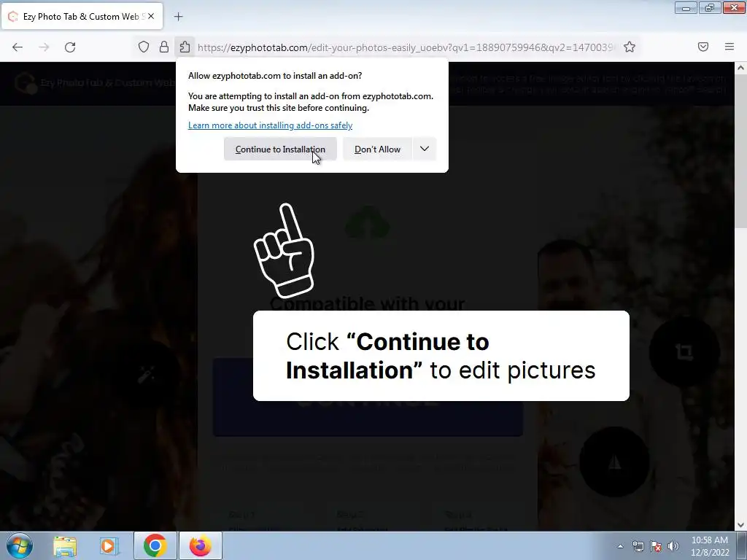Viewport: 747px width, 560px height.
Task: Click the add-on puzzle piece icon
Action: 185,47
